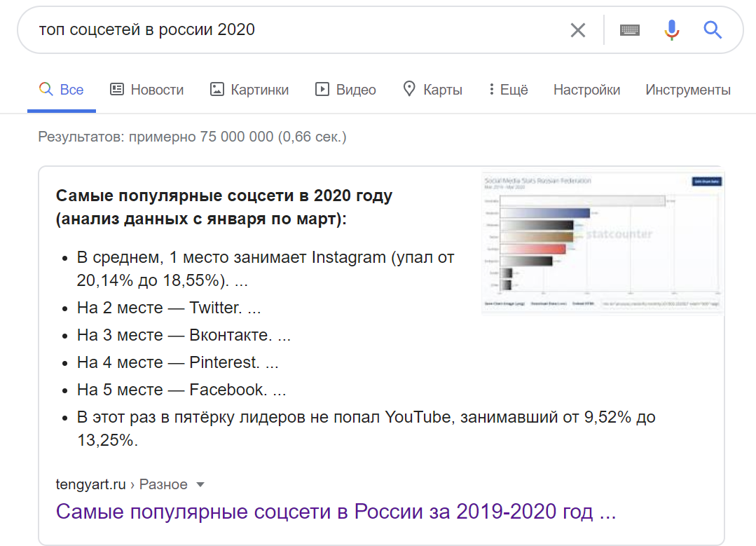756x546 pixels.
Task: Open the Карты tab
Action: click(x=432, y=90)
